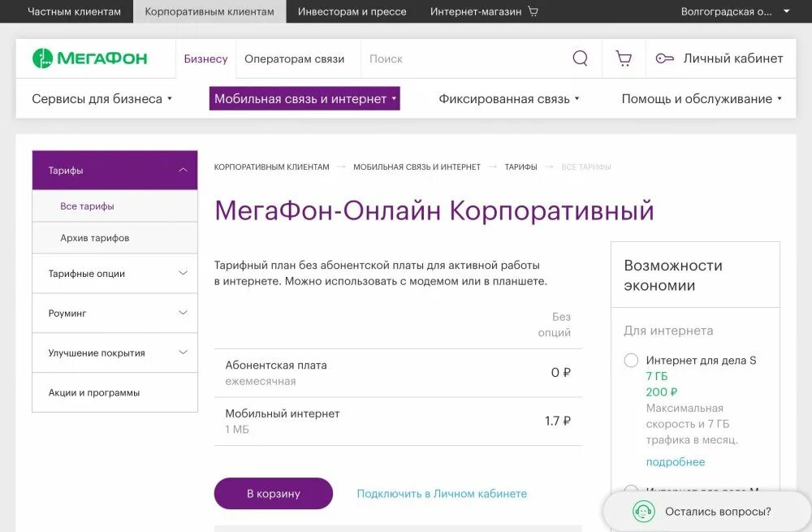Expand Мобильная связь и интернет menu
Viewport: 812px width, 532px height.
coord(304,98)
